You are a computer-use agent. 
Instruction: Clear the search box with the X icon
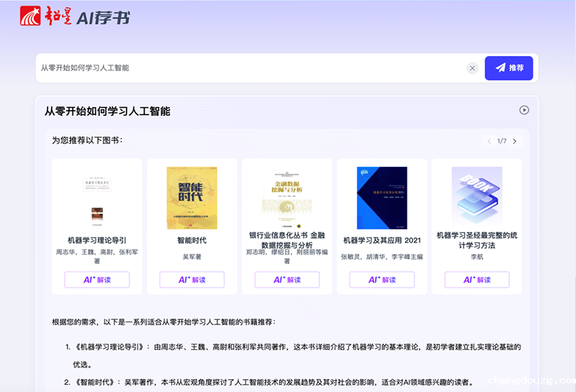(472, 68)
